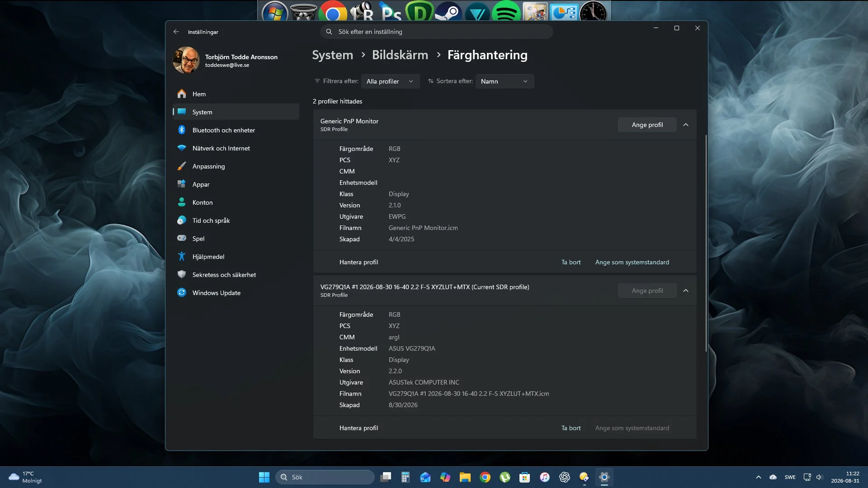
Task: Collapse the Generic PnP Monitor profile card
Action: pos(686,125)
